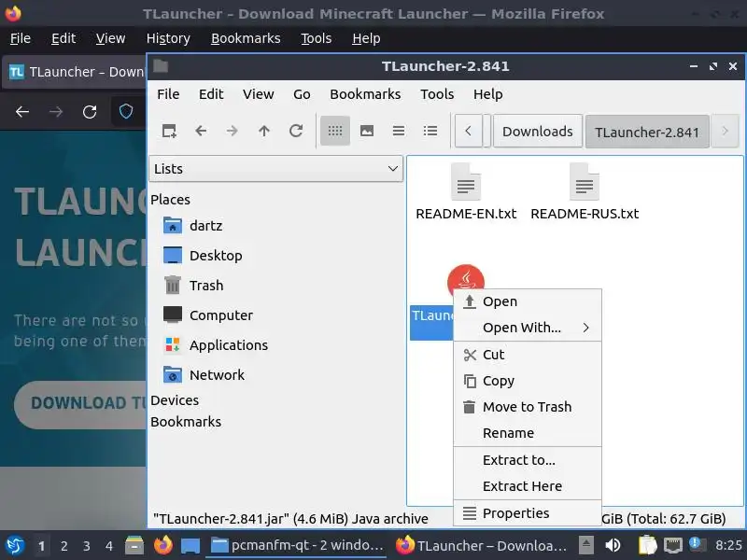Select the TLauncher tab in Firefox
The width and height of the screenshot is (747, 560).
pyautogui.click(x=77, y=72)
